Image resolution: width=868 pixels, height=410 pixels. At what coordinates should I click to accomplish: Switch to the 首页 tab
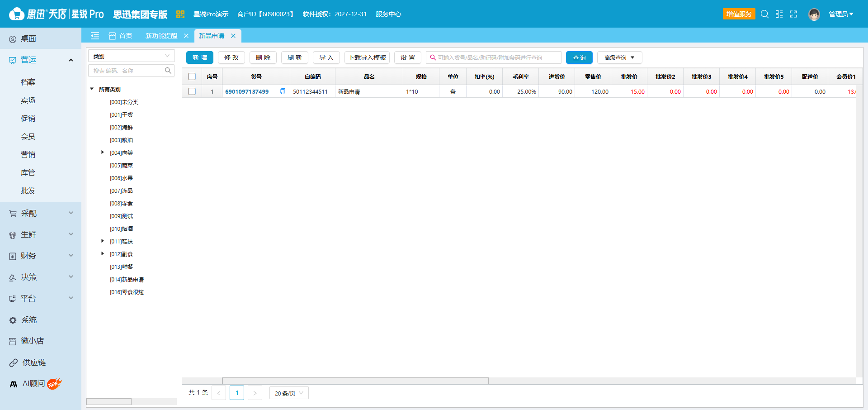[x=121, y=36]
